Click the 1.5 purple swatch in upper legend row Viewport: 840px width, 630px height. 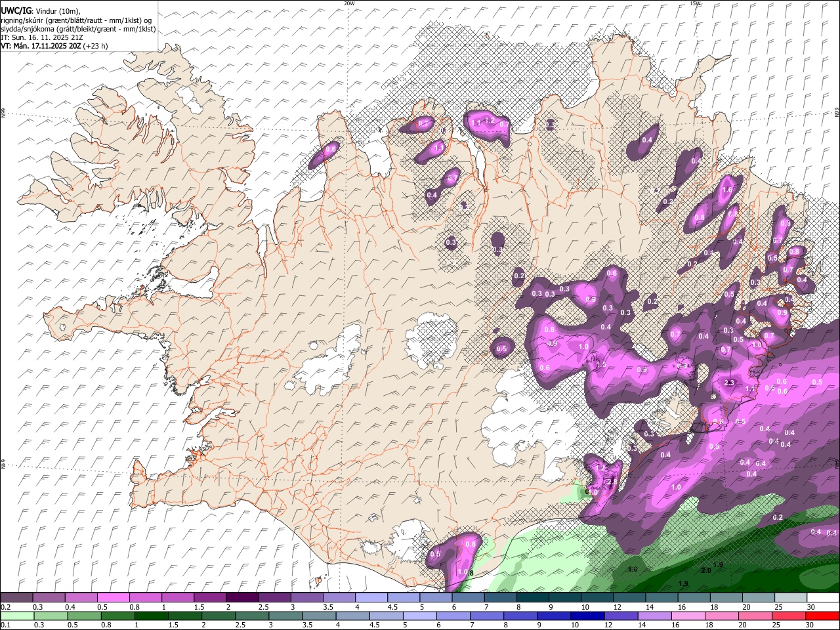click(210, 598)
